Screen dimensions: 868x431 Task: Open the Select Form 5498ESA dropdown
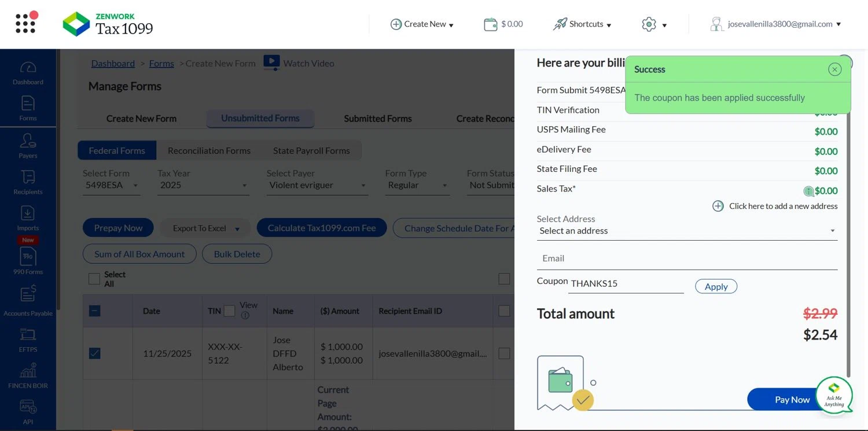tap(112, 185)
